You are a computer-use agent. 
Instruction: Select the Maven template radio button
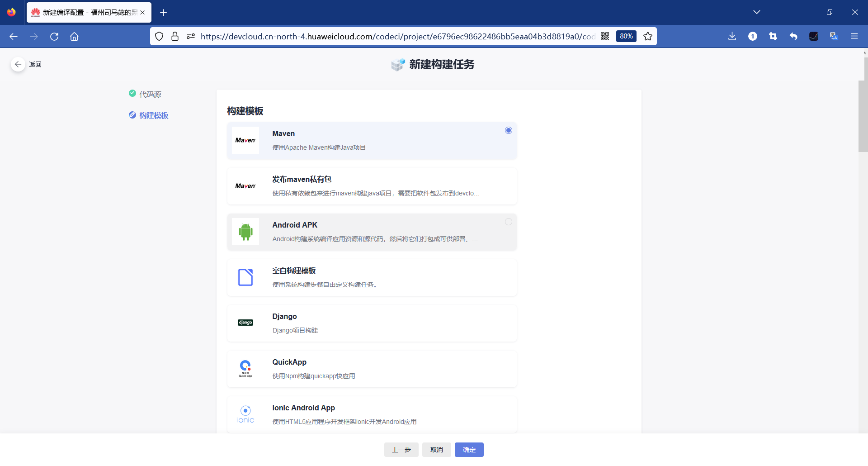pos(509,130)
